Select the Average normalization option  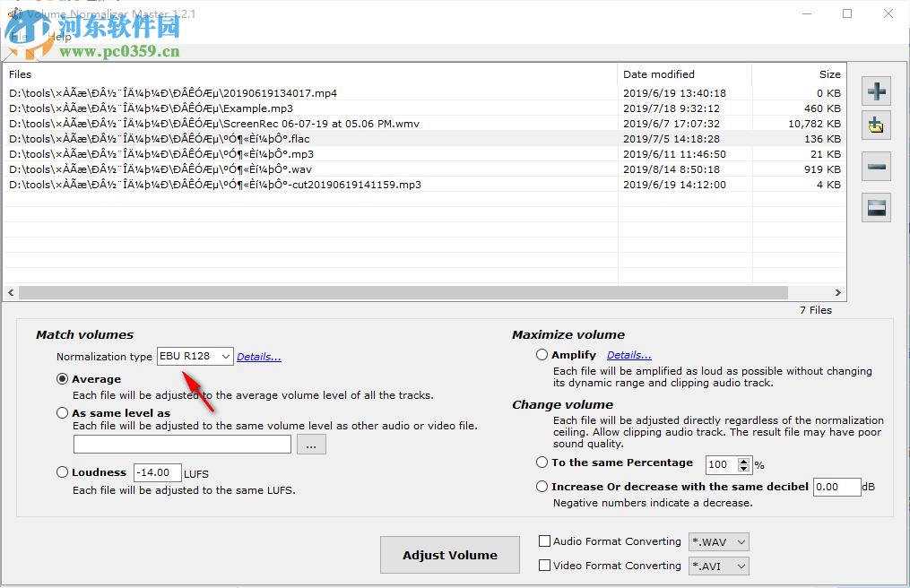62,378
